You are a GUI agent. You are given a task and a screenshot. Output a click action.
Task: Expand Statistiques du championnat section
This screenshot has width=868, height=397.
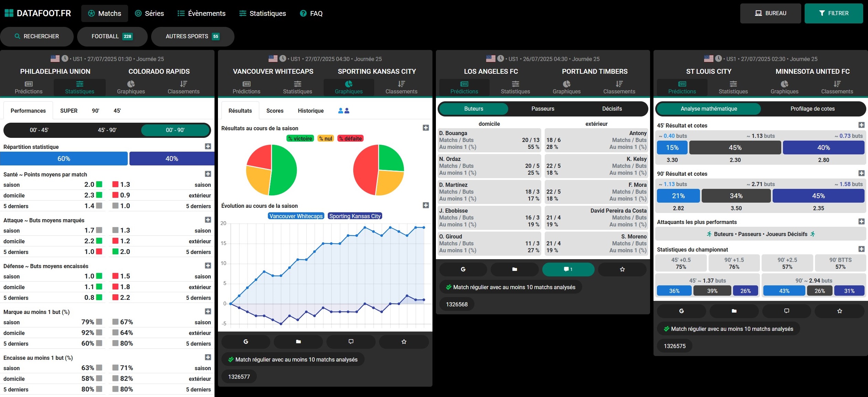pyautogui.click(x=861, y=249)
